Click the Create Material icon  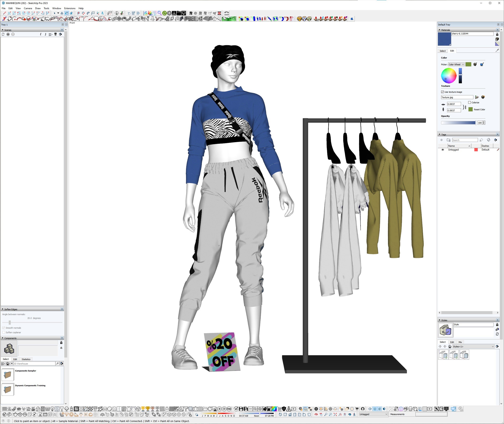point(497,39)
